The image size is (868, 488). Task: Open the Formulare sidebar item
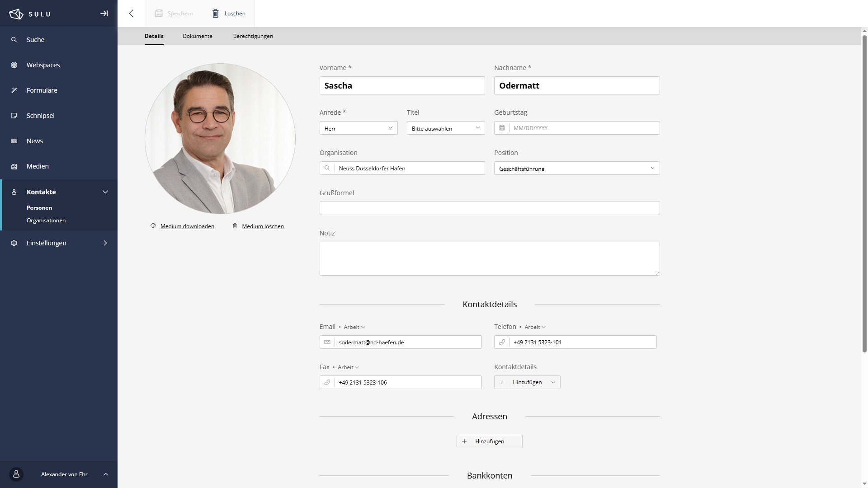42,90
